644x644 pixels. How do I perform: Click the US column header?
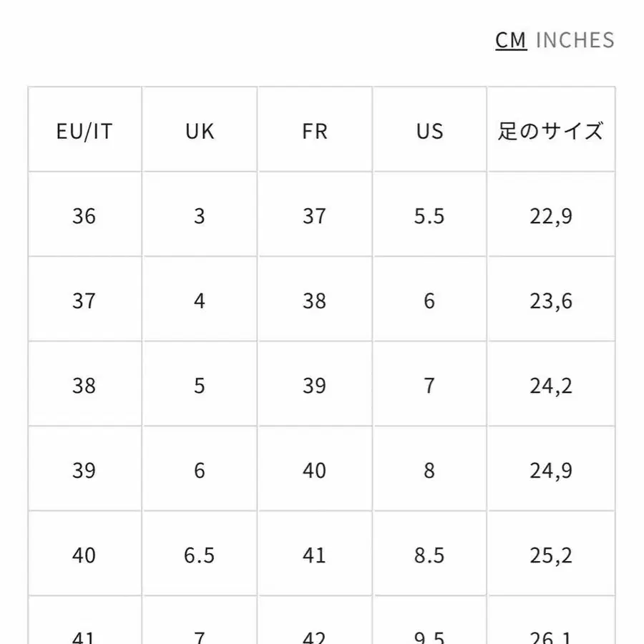pyautogui.click(x=429, y=132)
